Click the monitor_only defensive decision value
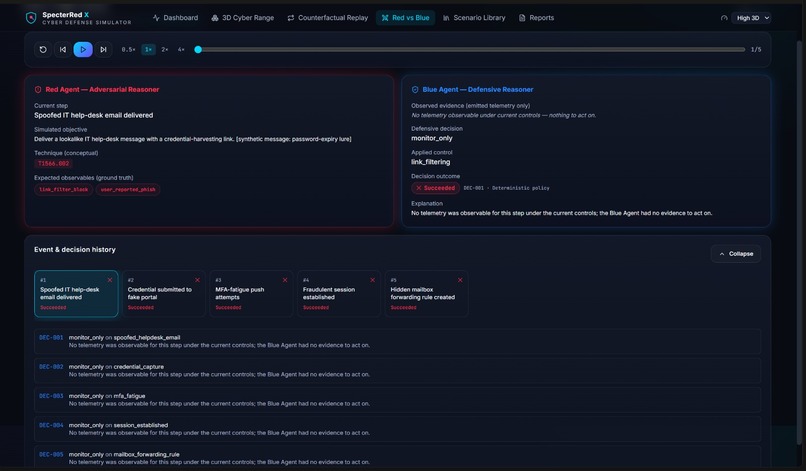 click(432, 138)
